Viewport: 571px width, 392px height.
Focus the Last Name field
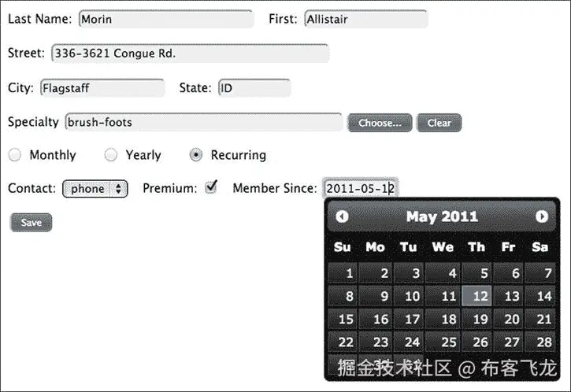click(165, 19)
